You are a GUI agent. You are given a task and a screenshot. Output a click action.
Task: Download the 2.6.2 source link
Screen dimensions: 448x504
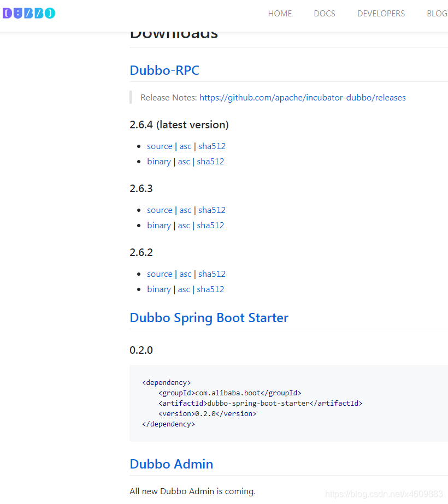(160, 274)
